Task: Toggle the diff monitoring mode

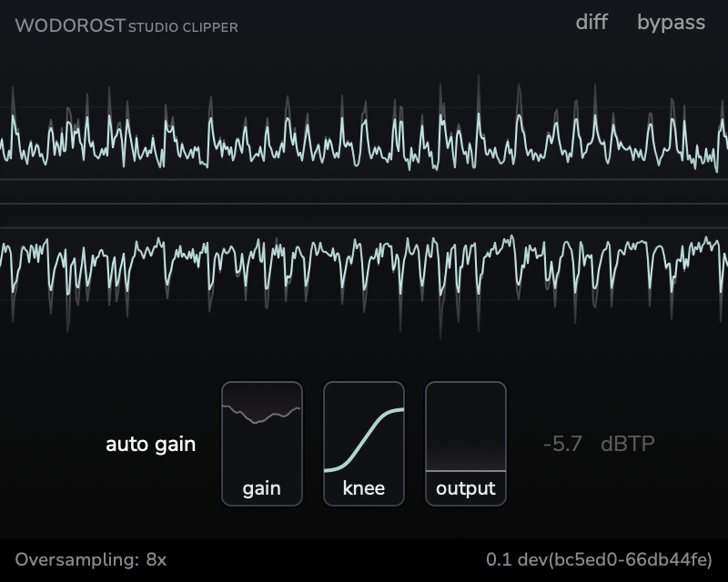Action: point(591,22)
